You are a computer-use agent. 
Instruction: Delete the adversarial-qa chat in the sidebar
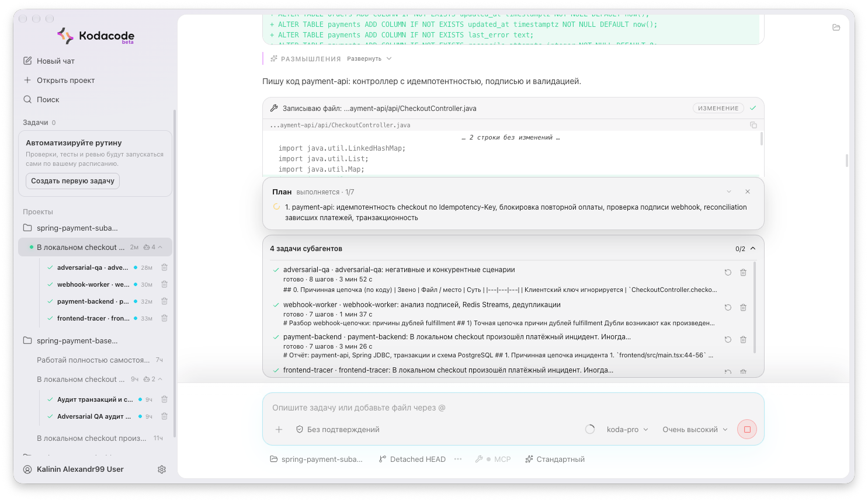point(165,267)
